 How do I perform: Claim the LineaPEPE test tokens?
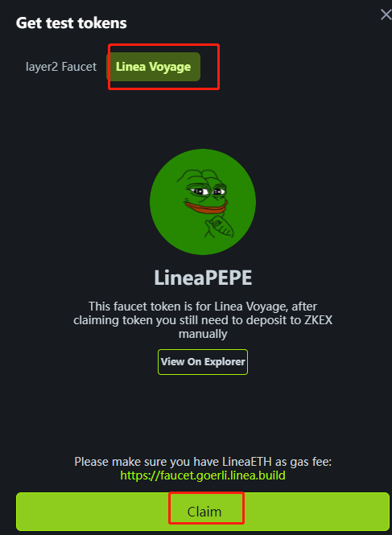pos(203,511)
